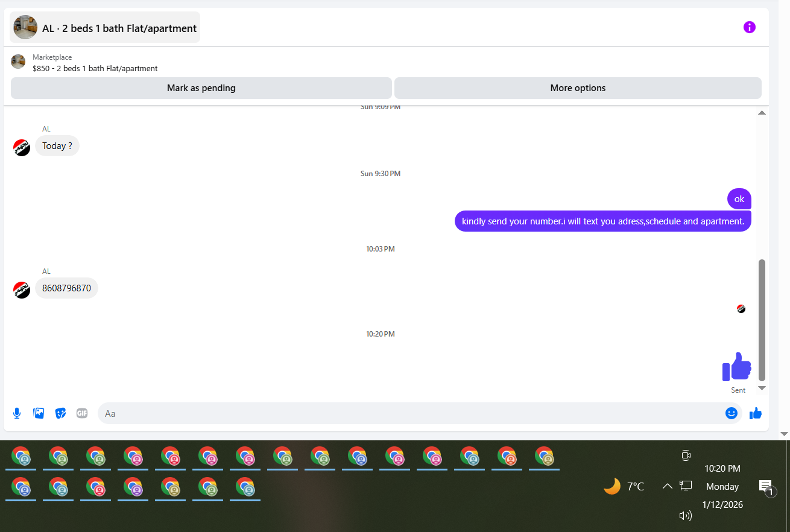This screenshot has height=532, width=790.
Task: Click the "Marketplace" label
Action: pos(52,57)
